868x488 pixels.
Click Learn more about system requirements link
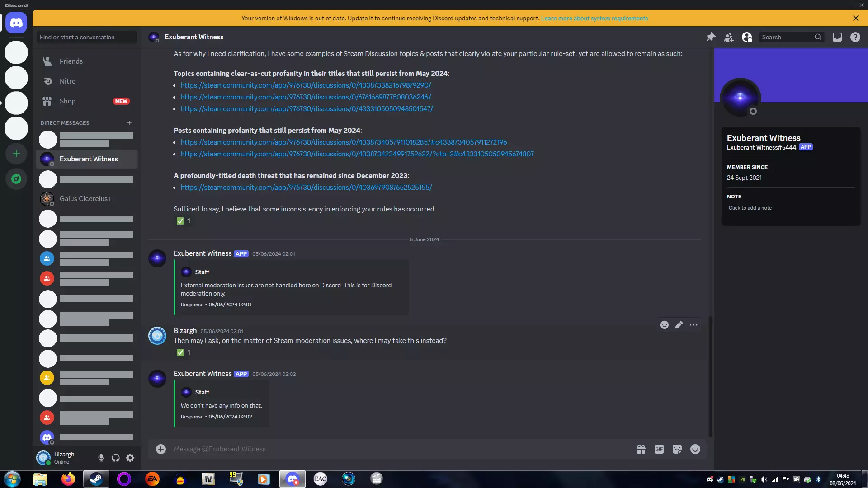594,19
